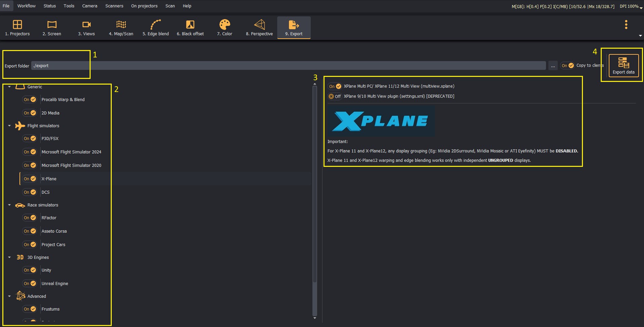Open the Camera menu
This screenshot has height=327, width=644.
tap(90, 6)
